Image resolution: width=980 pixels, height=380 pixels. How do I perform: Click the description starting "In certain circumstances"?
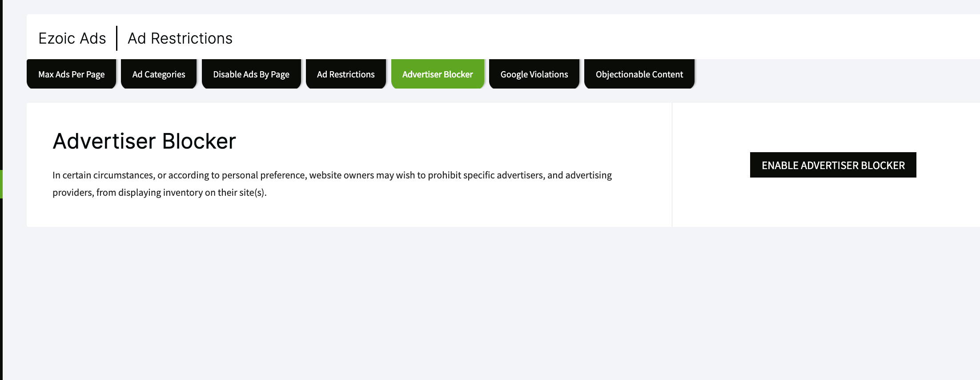332,184
